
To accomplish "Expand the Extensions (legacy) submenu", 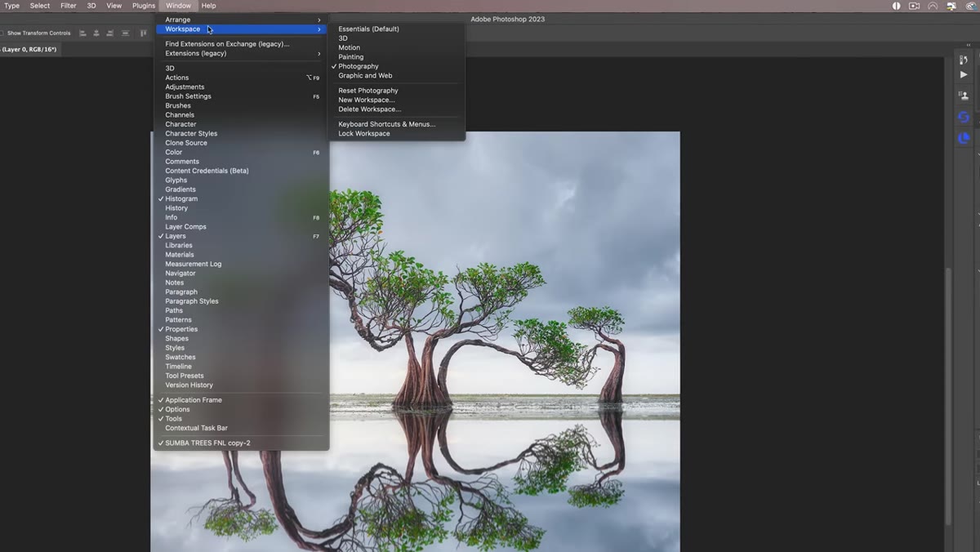I will [x=242, y=53].
